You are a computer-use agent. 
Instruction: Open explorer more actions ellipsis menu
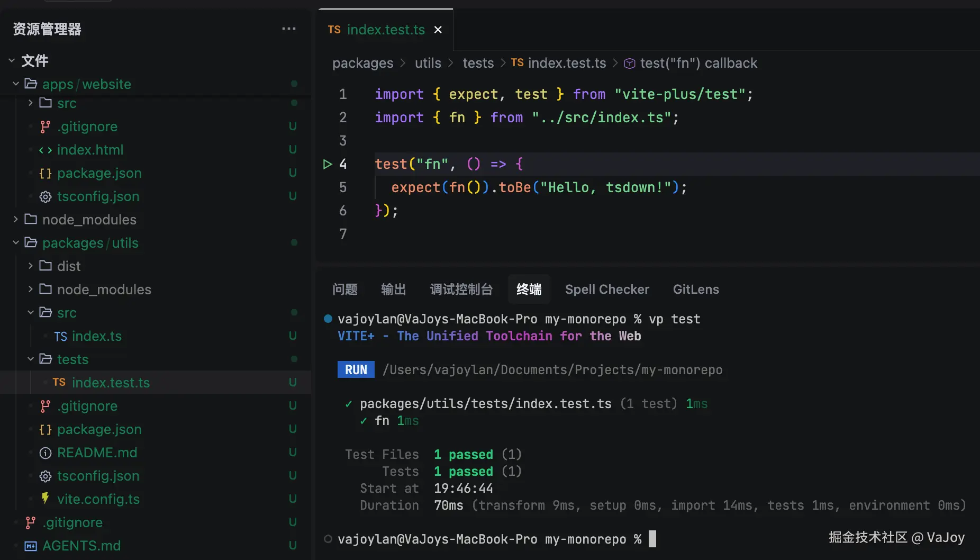click(x=288, y=29)
